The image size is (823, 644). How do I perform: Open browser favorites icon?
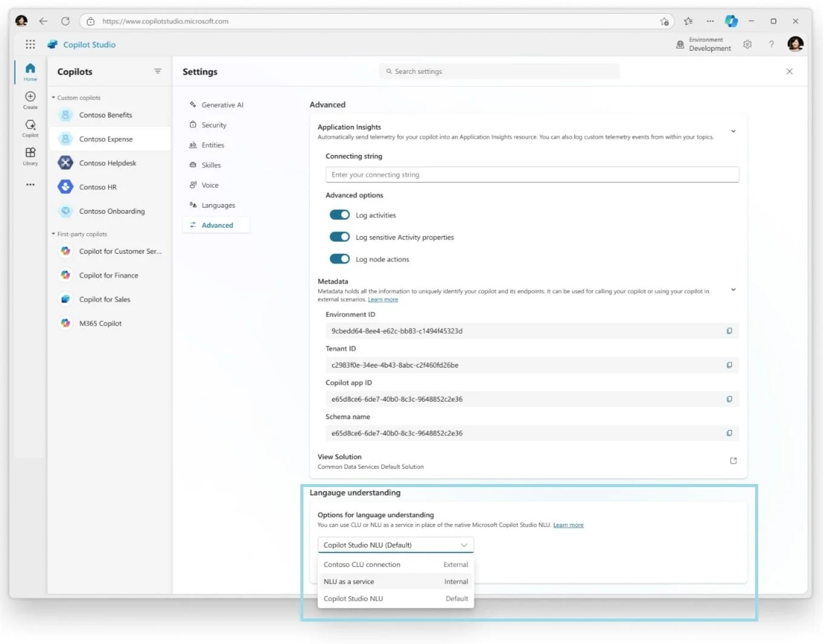[x=688, y=21]
